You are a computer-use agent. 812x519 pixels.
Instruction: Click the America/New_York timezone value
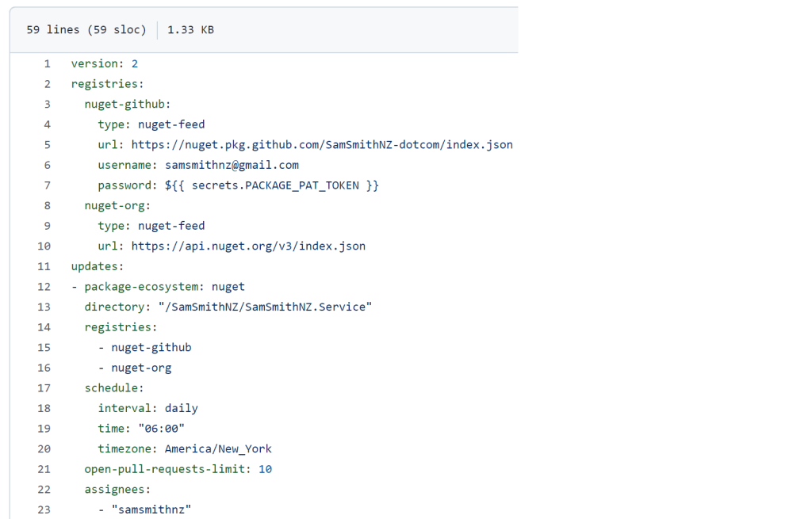click(x=218, y=448)
